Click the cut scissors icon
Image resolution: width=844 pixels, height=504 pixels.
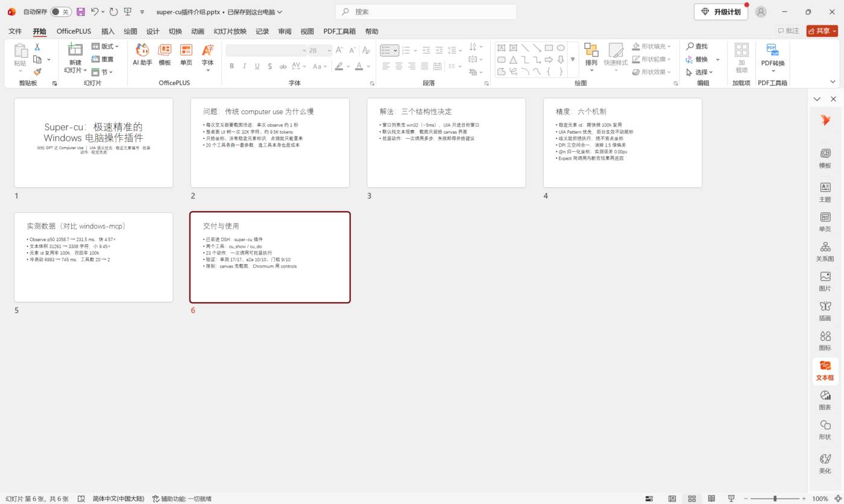click(x=37, y=46)
